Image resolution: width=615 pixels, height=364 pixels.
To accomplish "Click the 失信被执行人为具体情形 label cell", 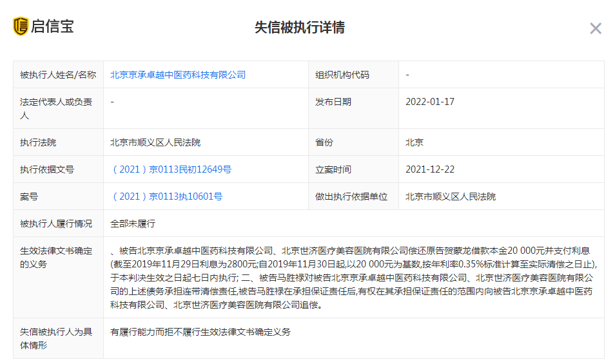I will coord(58,338).
